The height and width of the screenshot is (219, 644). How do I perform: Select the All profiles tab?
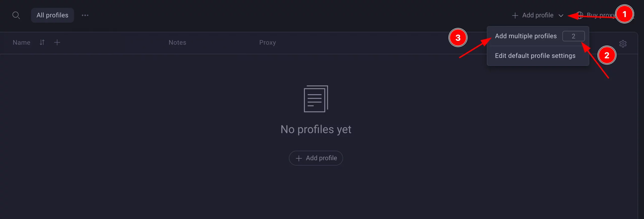[x=52, y=15]
